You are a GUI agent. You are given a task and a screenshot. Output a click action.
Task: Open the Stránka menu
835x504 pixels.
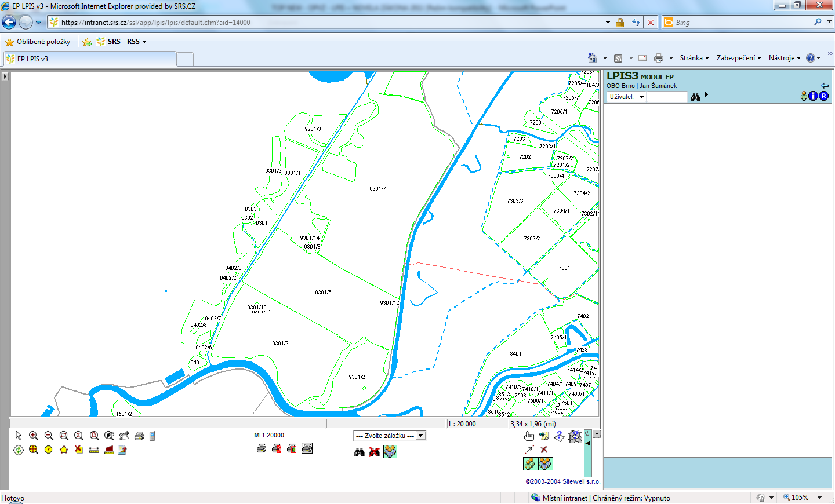coord(694,58)
